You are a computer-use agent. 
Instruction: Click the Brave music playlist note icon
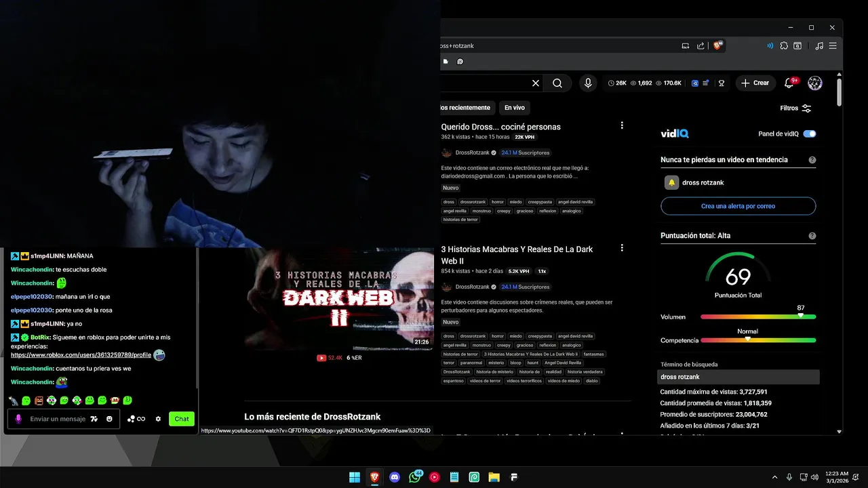(x=819, y=45)
